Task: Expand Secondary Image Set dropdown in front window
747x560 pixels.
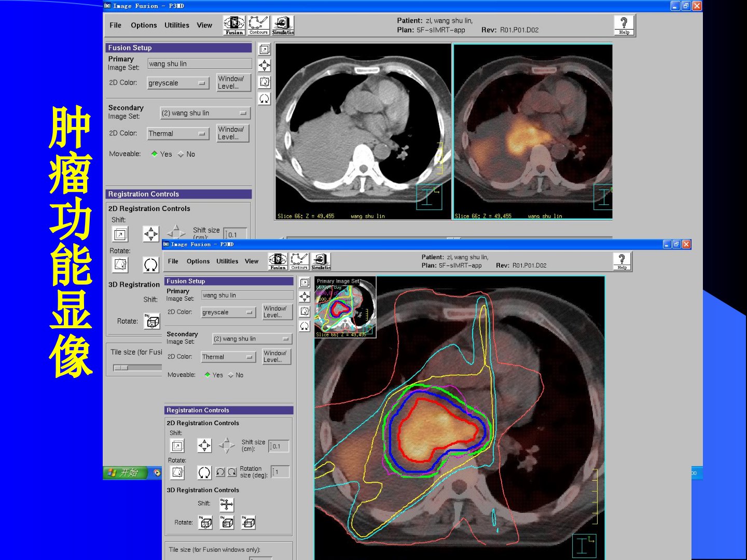Action: (x=252, y=339)
